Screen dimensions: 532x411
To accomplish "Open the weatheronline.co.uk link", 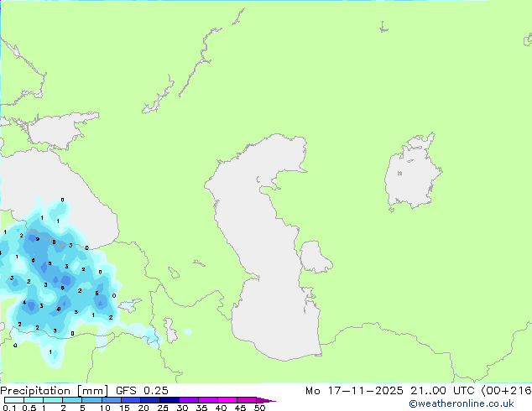I will 462,403.
